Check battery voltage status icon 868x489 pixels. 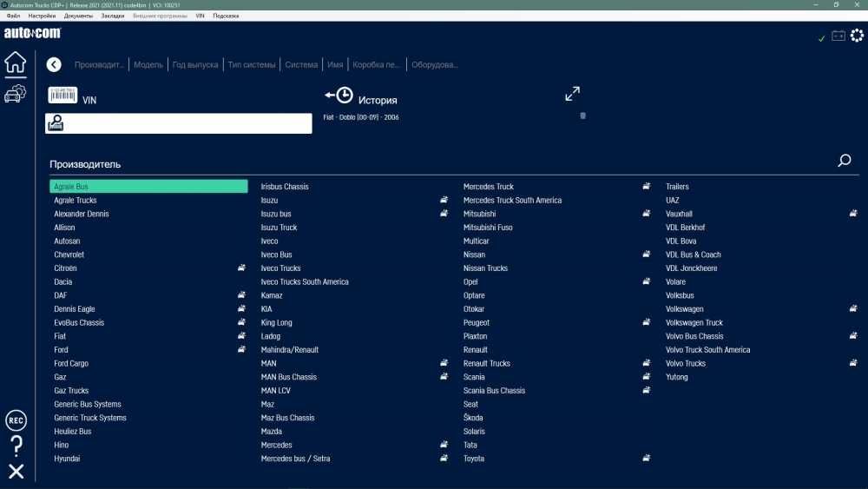pos(838,36)
